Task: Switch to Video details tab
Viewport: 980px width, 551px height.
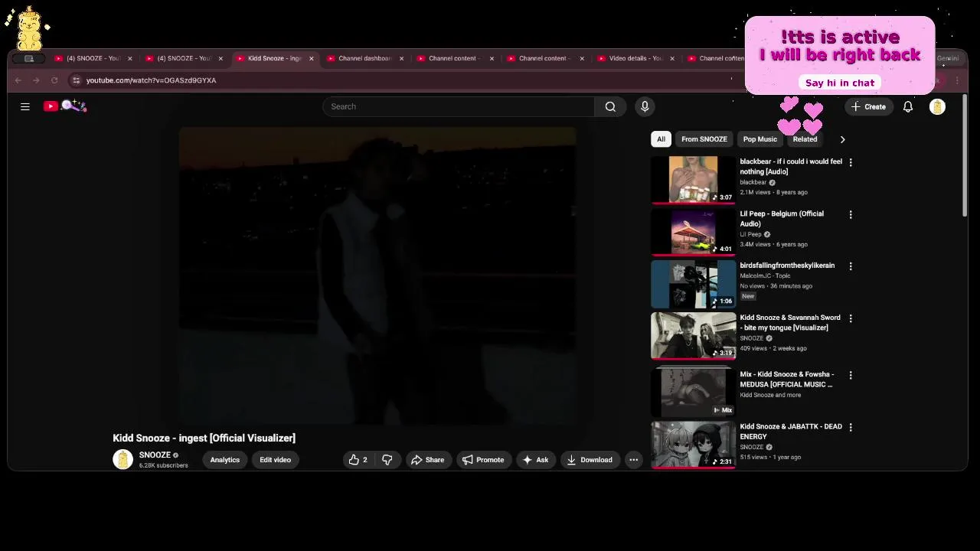Action: pyautogui.click(x=635, y=58)
